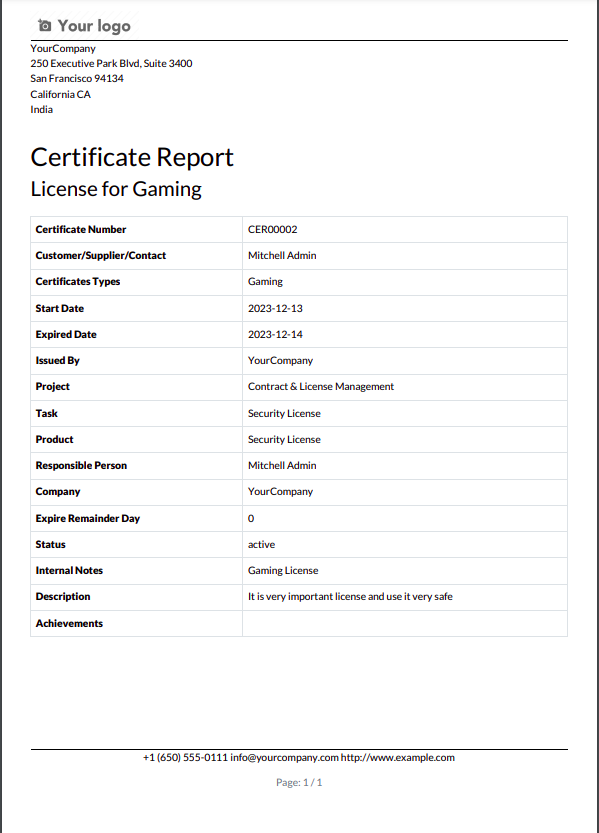Select the start date 2023-12-13
The height and width of the screenshot is (833, 599).
click(275, 308)
